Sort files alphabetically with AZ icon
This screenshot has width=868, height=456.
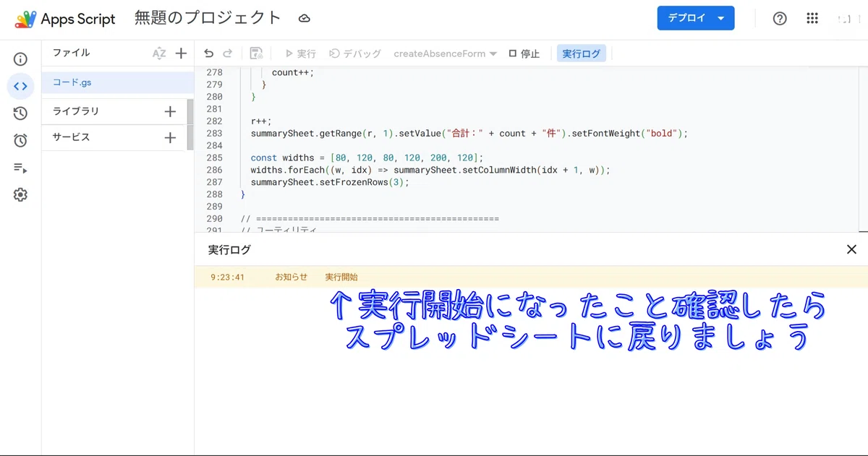pos(159,53)
